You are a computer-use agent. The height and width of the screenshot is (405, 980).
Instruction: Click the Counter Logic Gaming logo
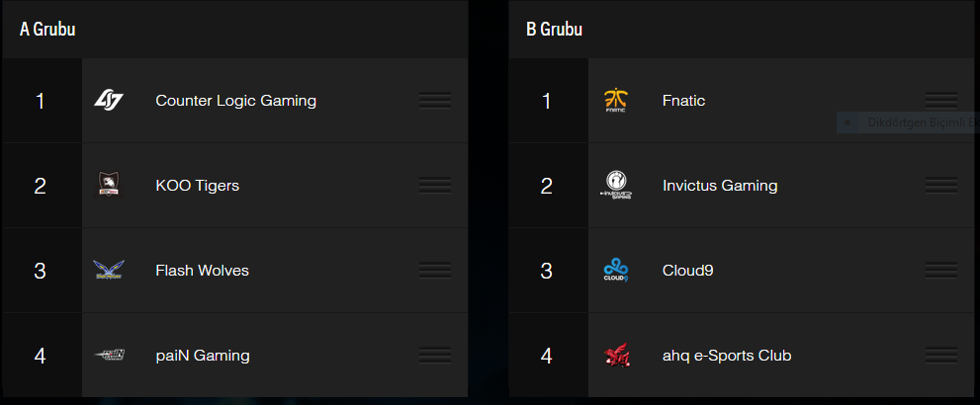[109, 101]
